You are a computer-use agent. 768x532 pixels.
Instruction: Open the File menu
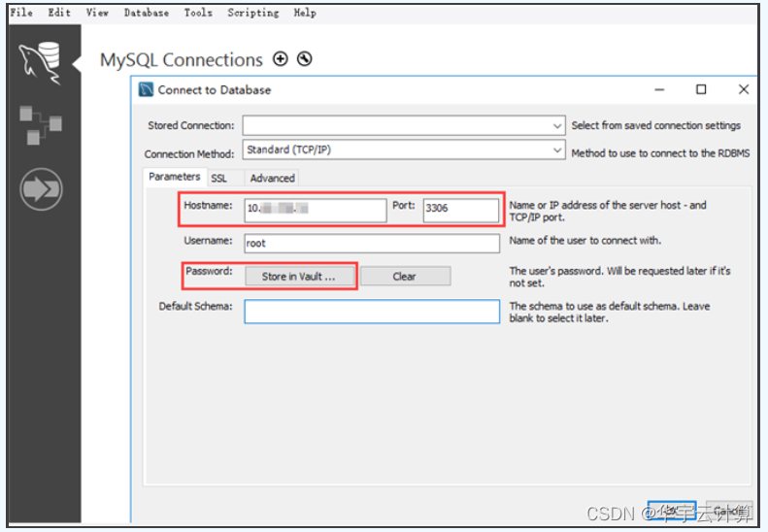[21, 13]
